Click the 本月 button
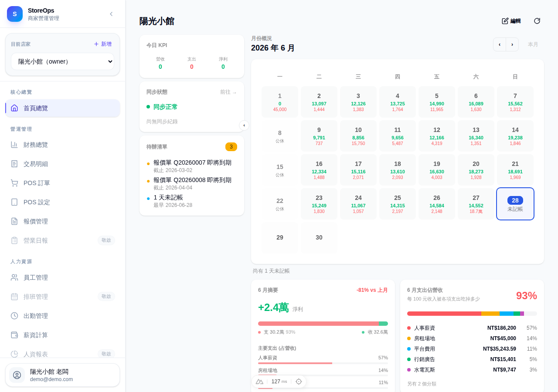Screen dimensions: 558x392 pyautogui.click(x=533, y=44)
